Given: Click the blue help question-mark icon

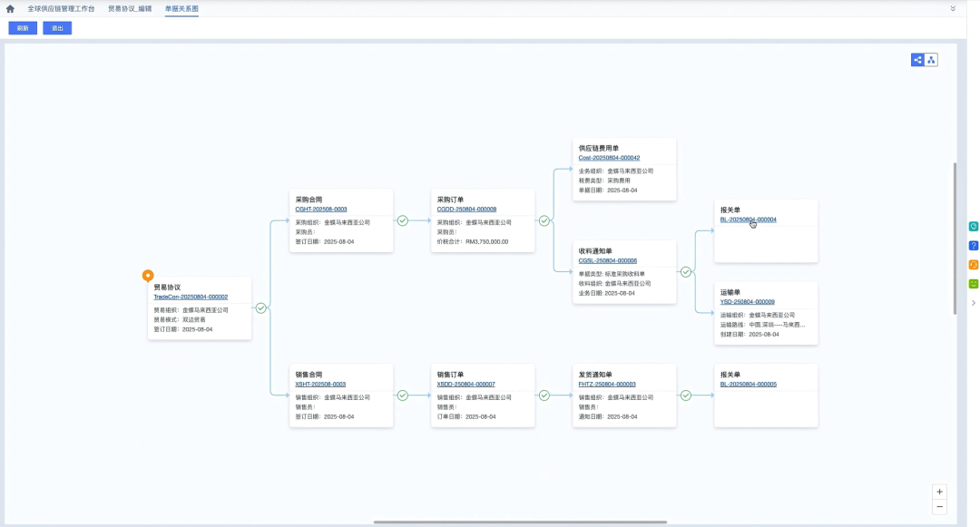Looking at the screenshot, I should pos(974,246).
